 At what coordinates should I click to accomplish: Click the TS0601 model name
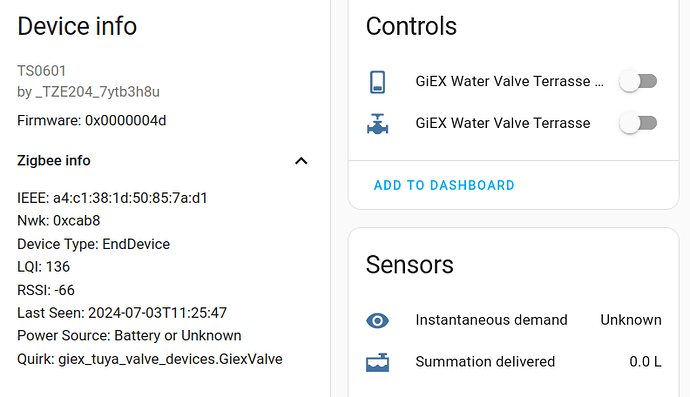tap(42, 71)
